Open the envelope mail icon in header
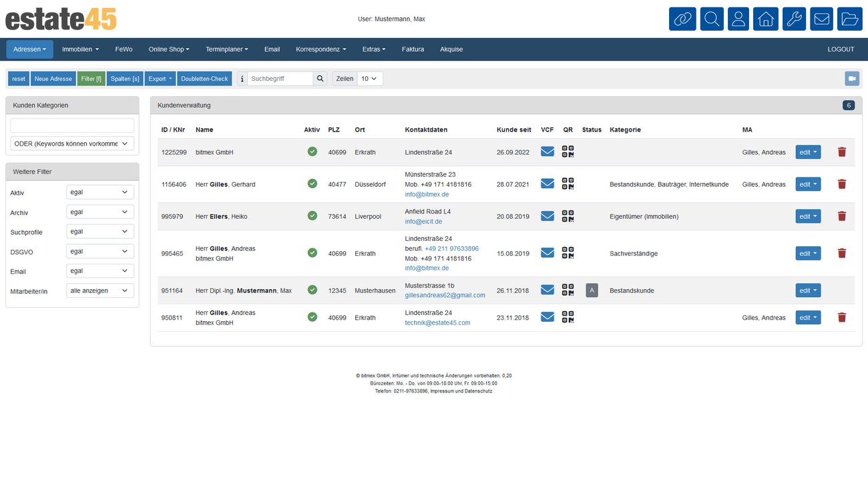868x488 pixels. (x=822, y=19)
